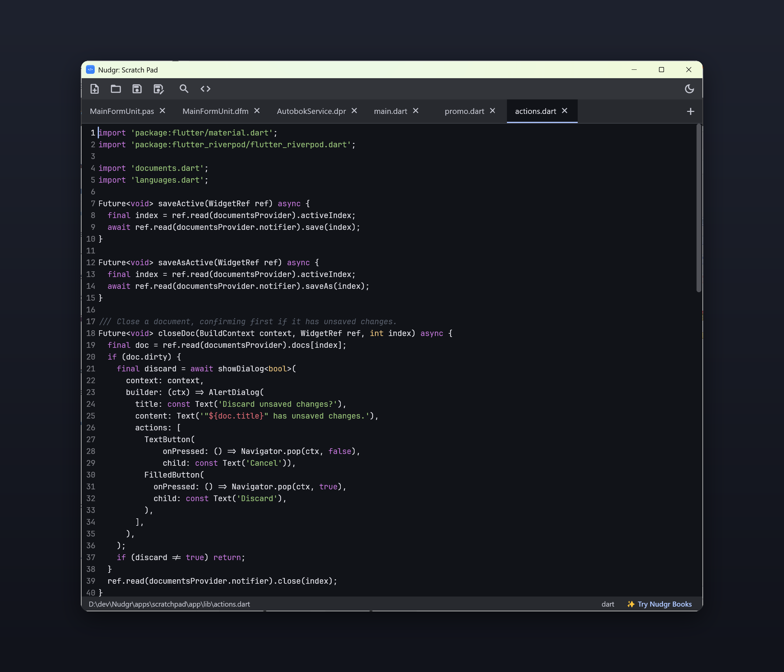The height and width of the screenshot is (672, 784).
Task: Click the doc comment on line 17
Action: [247, 322]
